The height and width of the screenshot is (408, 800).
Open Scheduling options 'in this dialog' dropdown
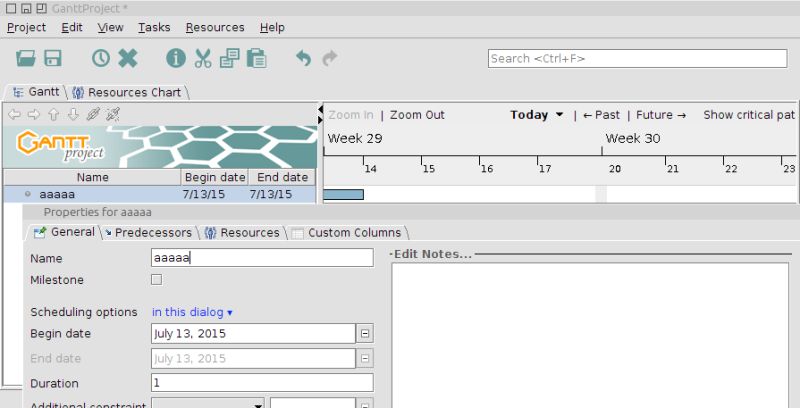pos(192,312)
